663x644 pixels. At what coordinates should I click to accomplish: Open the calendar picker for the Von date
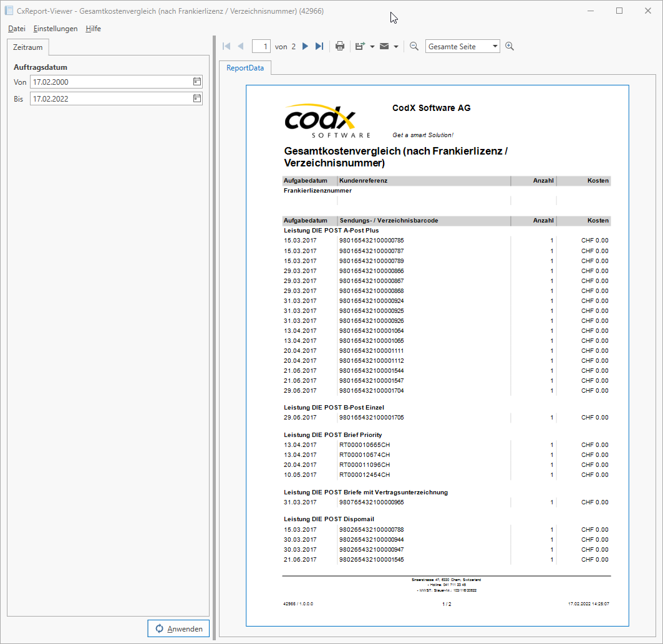click(196, 82)
